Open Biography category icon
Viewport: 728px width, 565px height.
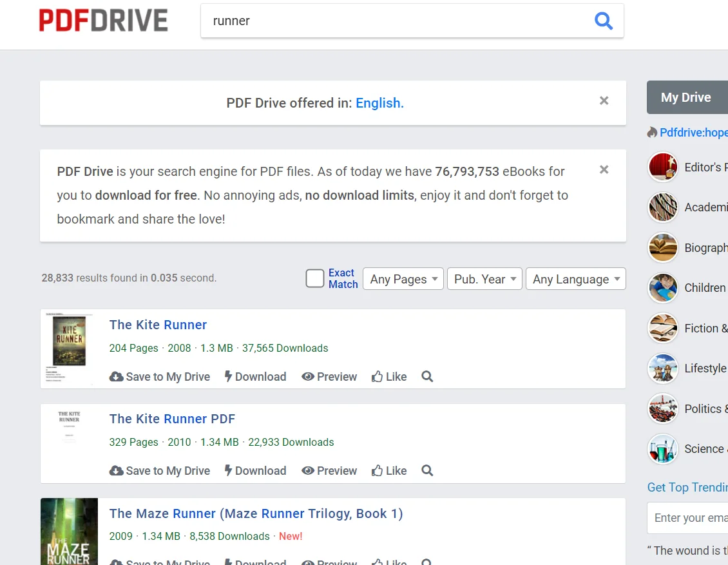[x=663, y=247]
